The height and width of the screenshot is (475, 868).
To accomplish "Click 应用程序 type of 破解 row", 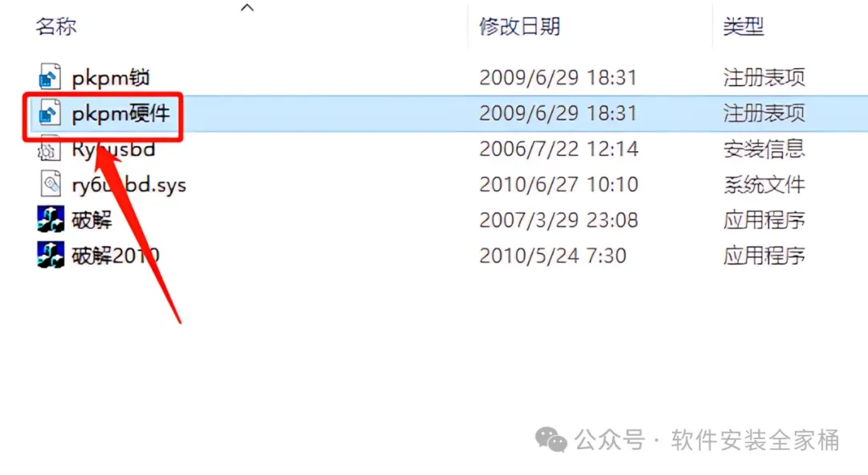I will coord(764,219).
